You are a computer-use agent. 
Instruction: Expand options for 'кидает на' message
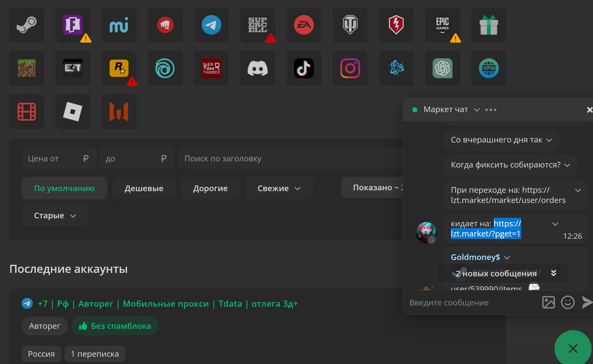555,224
